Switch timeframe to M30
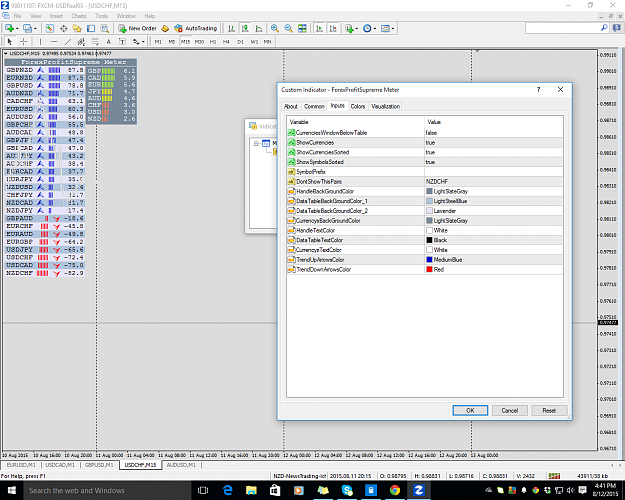Screen dimensions: 625x500 [x=199, y=41]
